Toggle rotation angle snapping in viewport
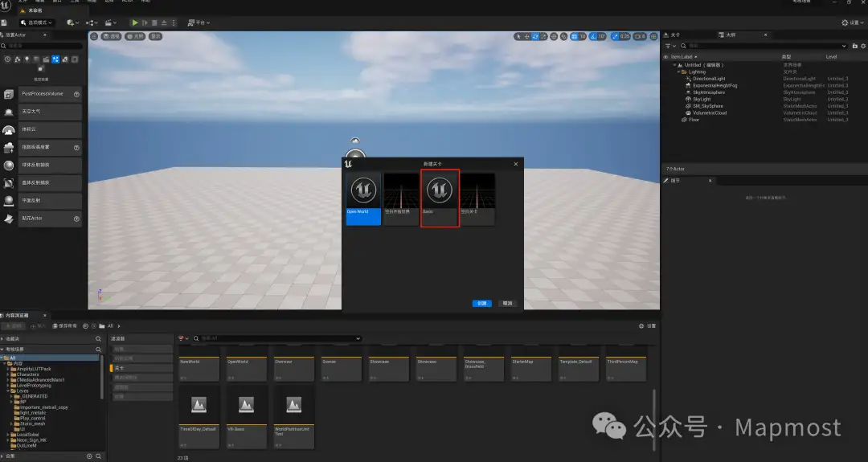The image size is (868, 462). [x=593, y=36]
